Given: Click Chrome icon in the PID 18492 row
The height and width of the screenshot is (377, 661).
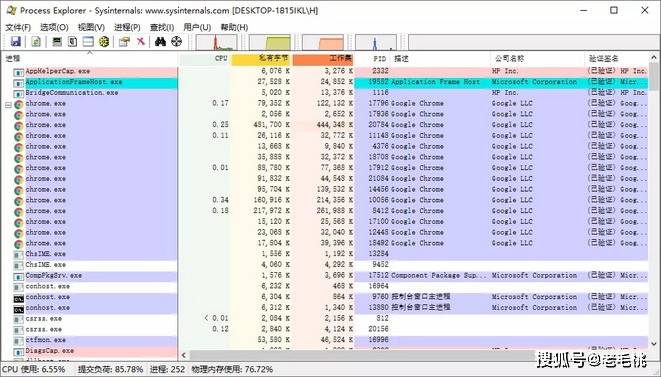Looking at the screenshot, I should (19, 244).
